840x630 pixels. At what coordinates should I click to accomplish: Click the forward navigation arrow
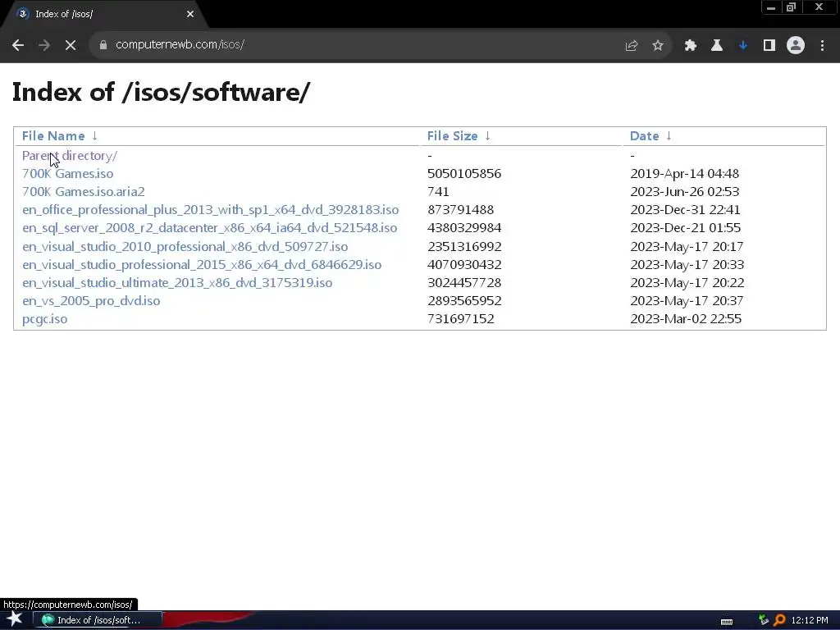44,45
